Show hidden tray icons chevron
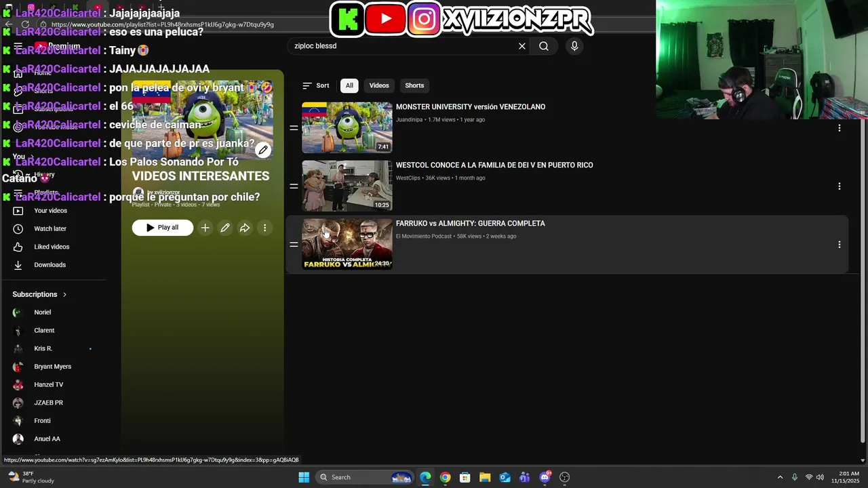This screenshot has height=488, width=868. [x=780, y=477]
